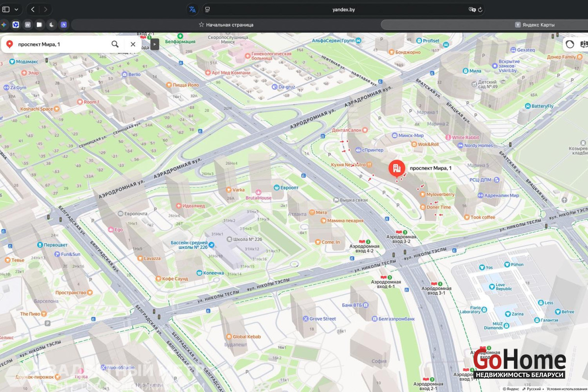Open the Come.In place marker
This screenshot has height=392, width=588.
coord(317,242)
